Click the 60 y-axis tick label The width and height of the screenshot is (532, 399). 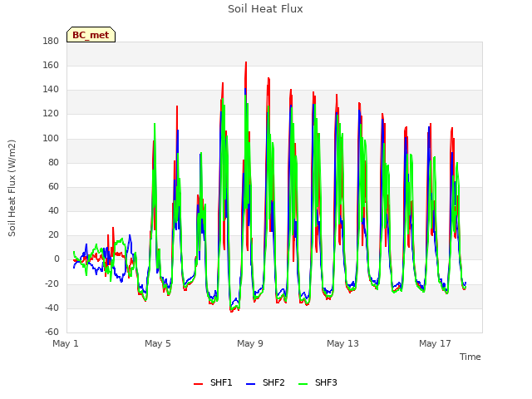(x=53, y=186)
